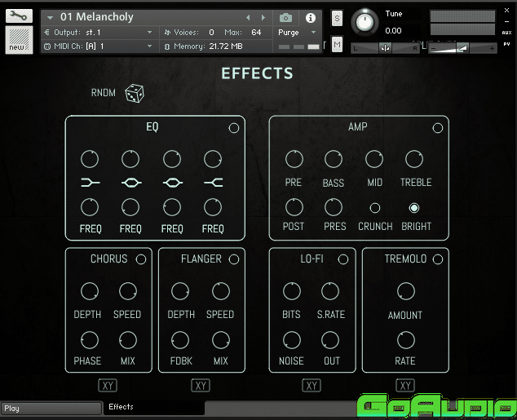Click the XY pad button under Tremolo
This screenshot has width=517, height=420.
405,385
